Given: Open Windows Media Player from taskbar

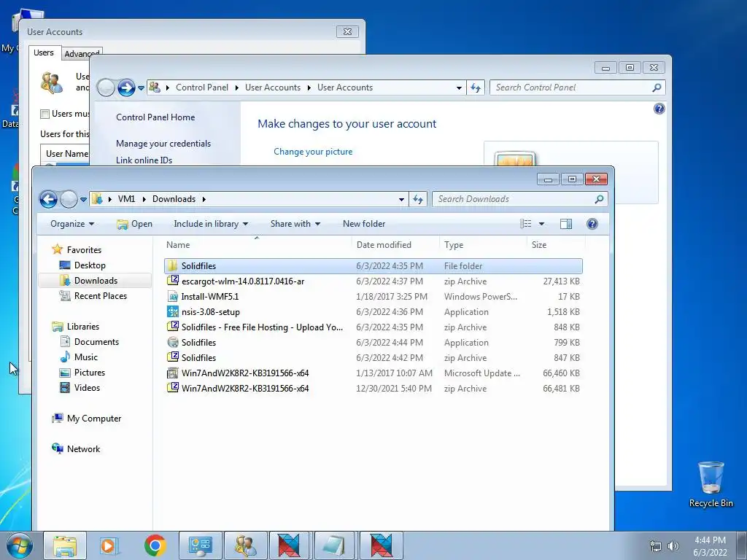Looking at the screenshot, I should (x=109, y=545).
